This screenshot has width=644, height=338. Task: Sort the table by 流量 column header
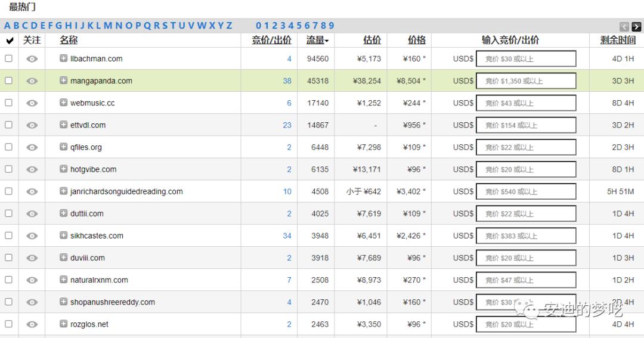pyautogui.click(x=317, y=41)
